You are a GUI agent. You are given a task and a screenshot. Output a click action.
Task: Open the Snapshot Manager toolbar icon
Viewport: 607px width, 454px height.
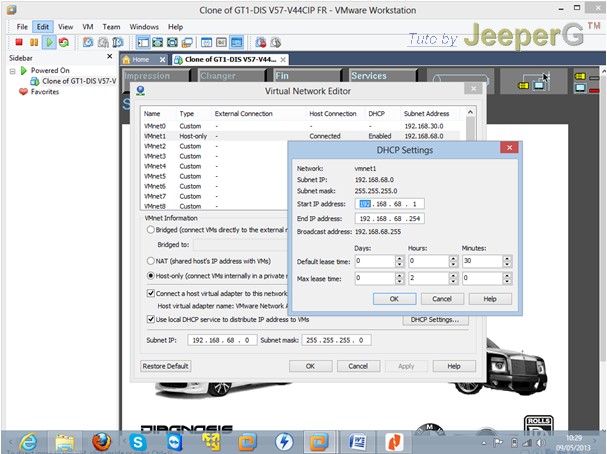pos(118,42)
